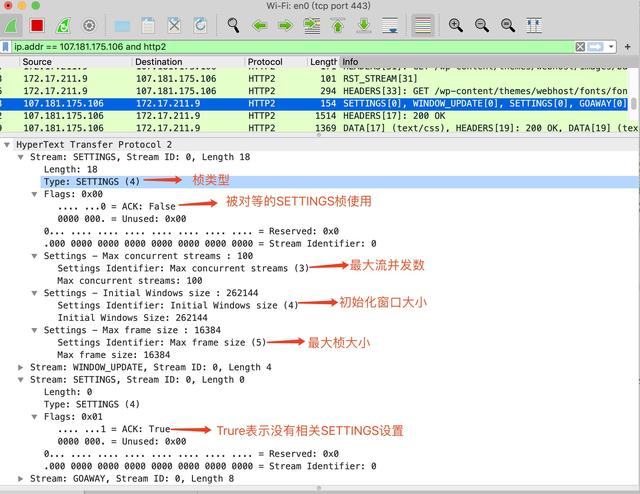
Task: Expand Stream: GOAWAY node
Action: (x=20, y=478)
